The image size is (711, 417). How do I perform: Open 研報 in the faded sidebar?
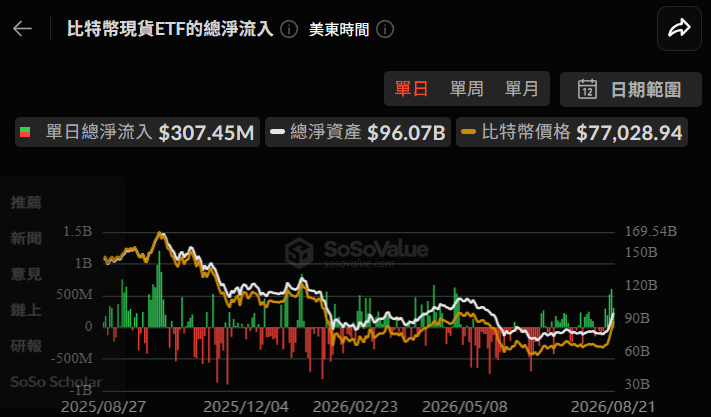pyautogui.click(x=26, y=346)
